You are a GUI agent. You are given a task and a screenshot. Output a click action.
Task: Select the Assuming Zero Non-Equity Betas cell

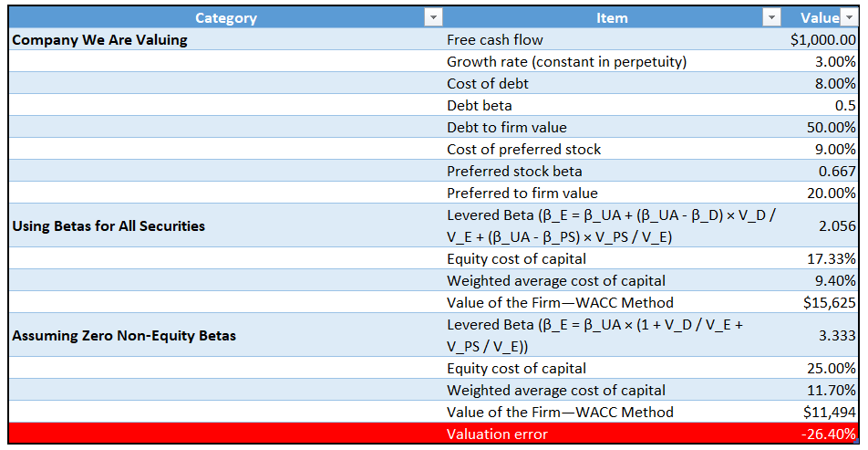point(124,336)
